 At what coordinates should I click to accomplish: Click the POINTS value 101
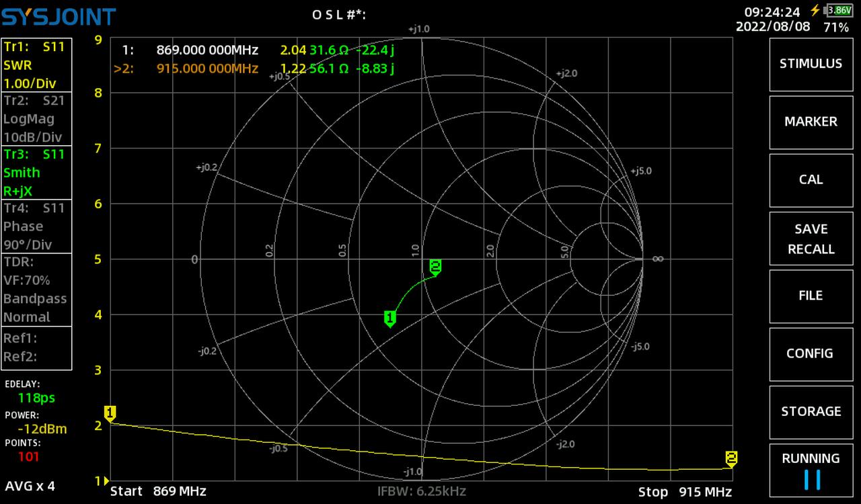[28, 457]
